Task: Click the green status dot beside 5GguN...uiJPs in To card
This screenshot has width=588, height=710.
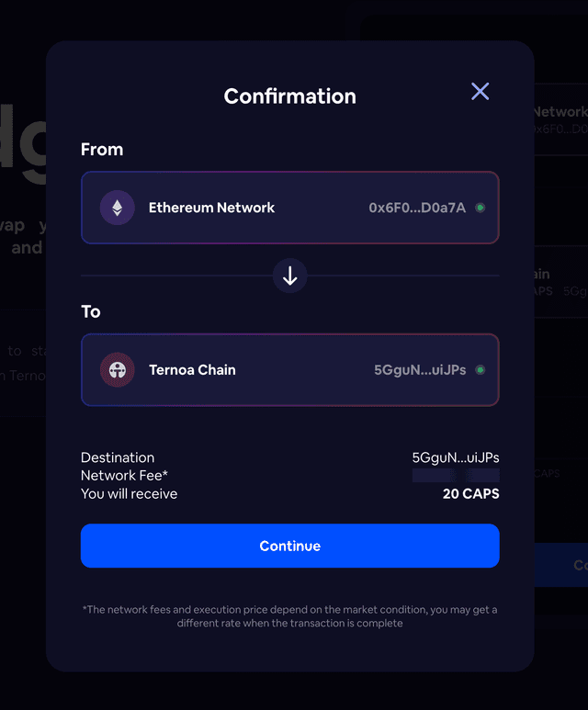Action: coord(481,370)
